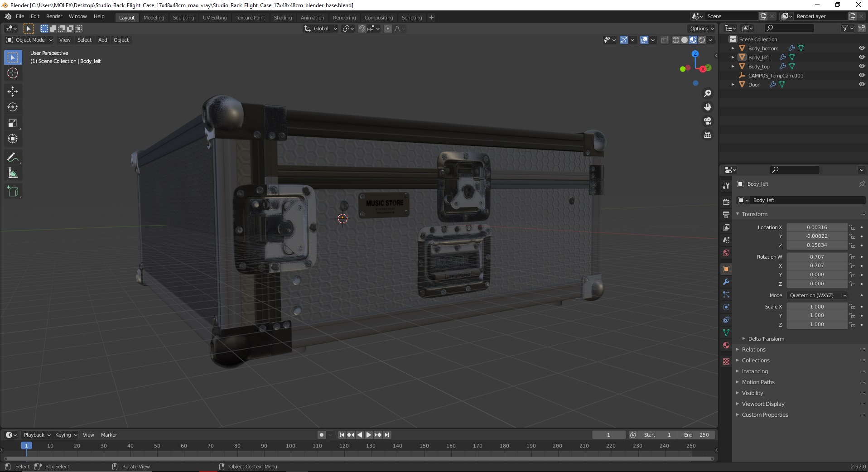Switch to wireframe viewport shading

[x=676, y=40]
